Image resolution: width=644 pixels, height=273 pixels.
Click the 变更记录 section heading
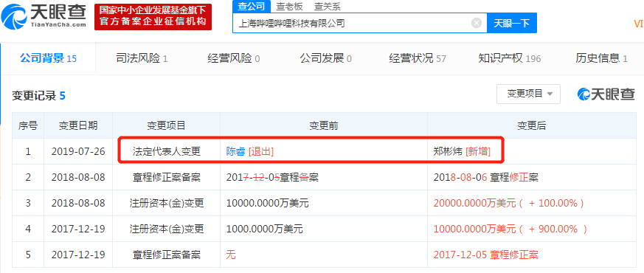point(38,96)
